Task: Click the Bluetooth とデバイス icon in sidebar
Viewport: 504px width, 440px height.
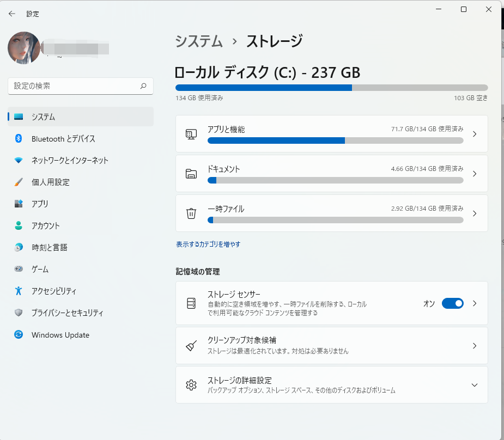Action: pyautogui.click(x=19, y=139)
